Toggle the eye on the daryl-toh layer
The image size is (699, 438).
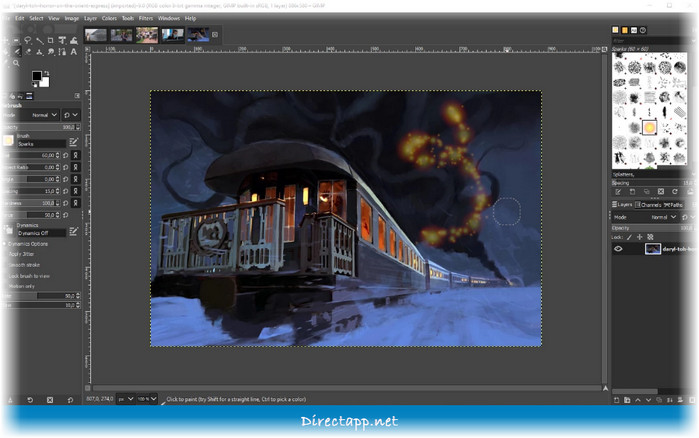click(618, 249)
